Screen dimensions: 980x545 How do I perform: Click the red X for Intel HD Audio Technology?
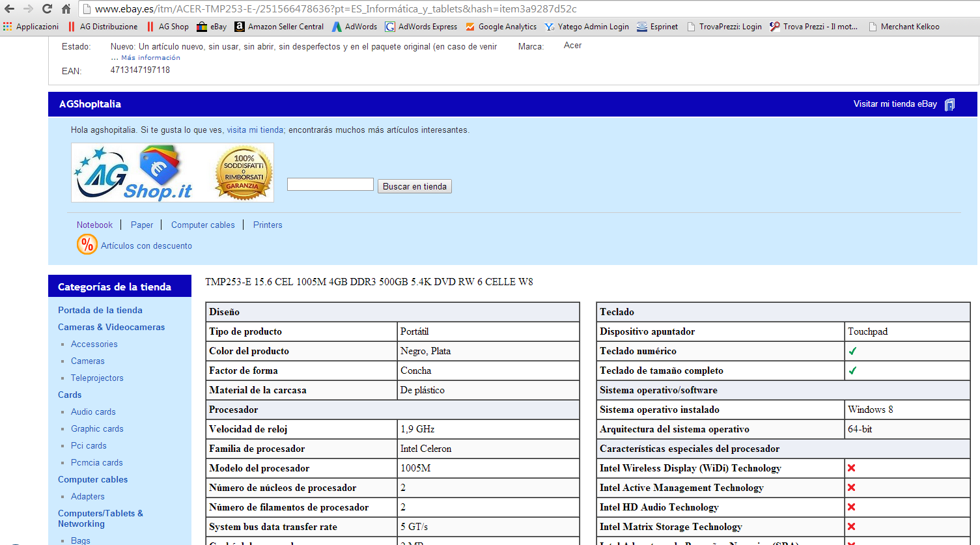(851, 507)
